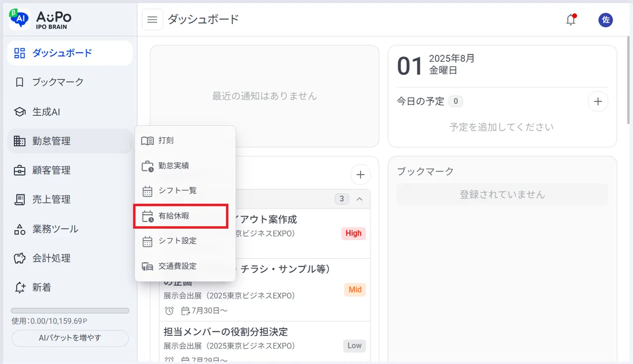The image size is (633, 364).
Task: Select 交通費設定 from the submenu
Action: click(x=185, y=266)
